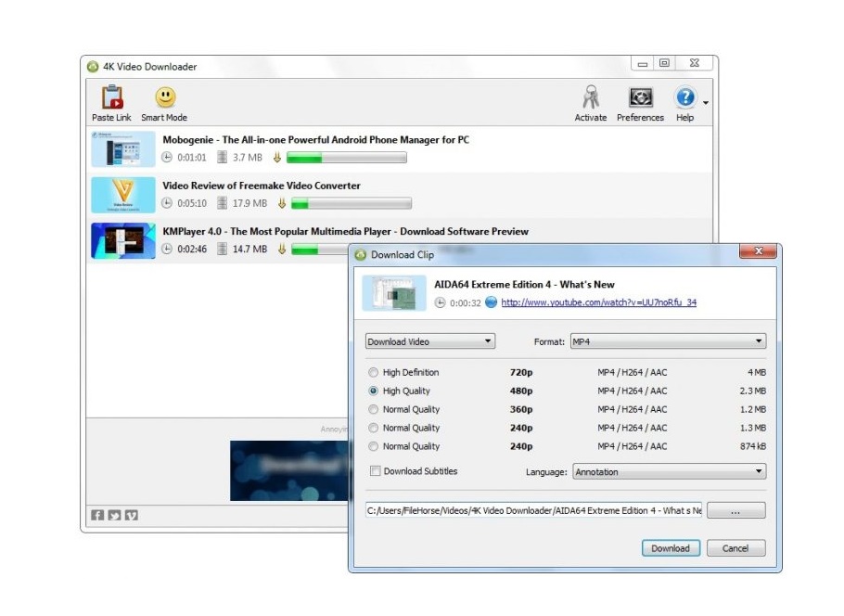
Task: Enable Smart Mode smiley icon
Action: coord(165,97)
